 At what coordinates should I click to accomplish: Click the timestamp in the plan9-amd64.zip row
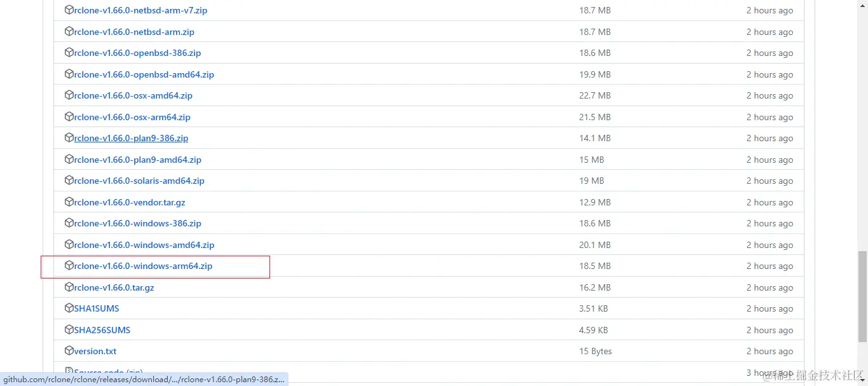[x=770, y=160]
